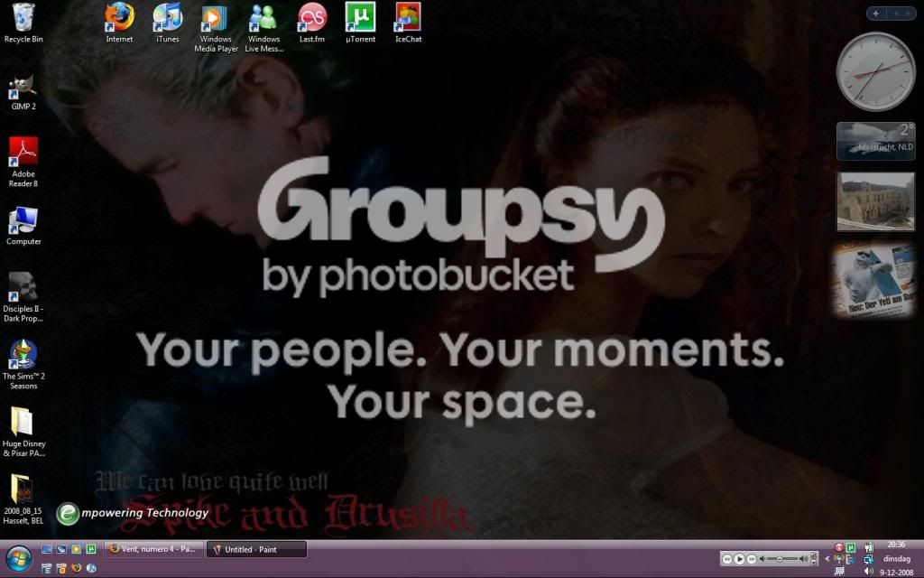Click the Yeti news feed gadget
This screenshot has height=578, width=924.
click(873, 281)
